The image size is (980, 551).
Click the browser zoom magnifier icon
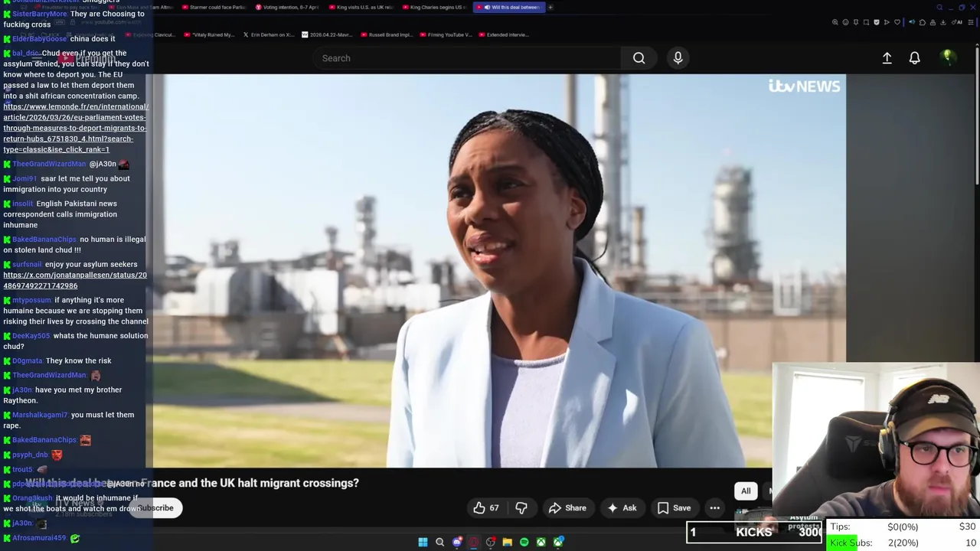(835, 22)
